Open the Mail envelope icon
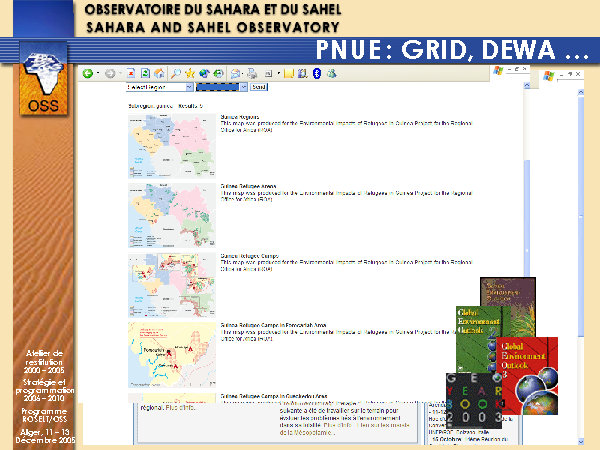This screenshot has width=600, height=450. 235,73
